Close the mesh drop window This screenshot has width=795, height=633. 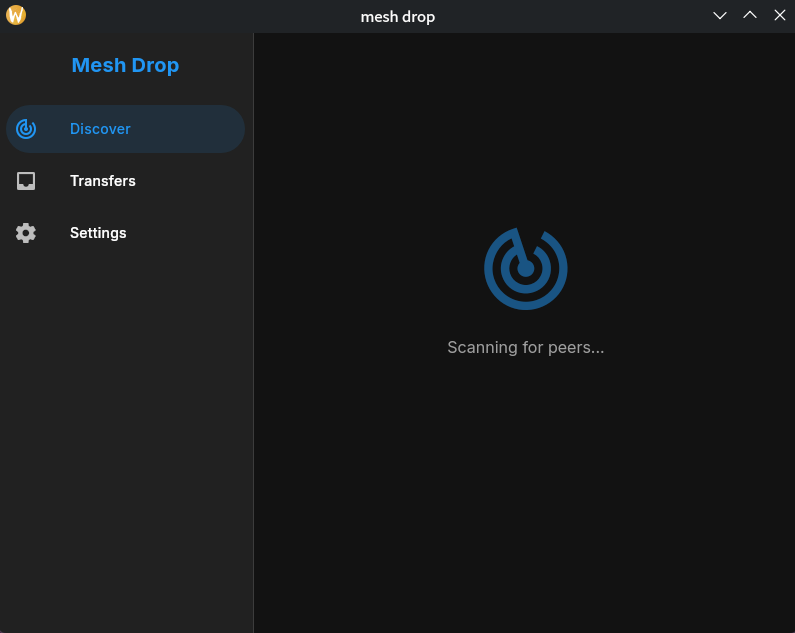tap(779, 16)
